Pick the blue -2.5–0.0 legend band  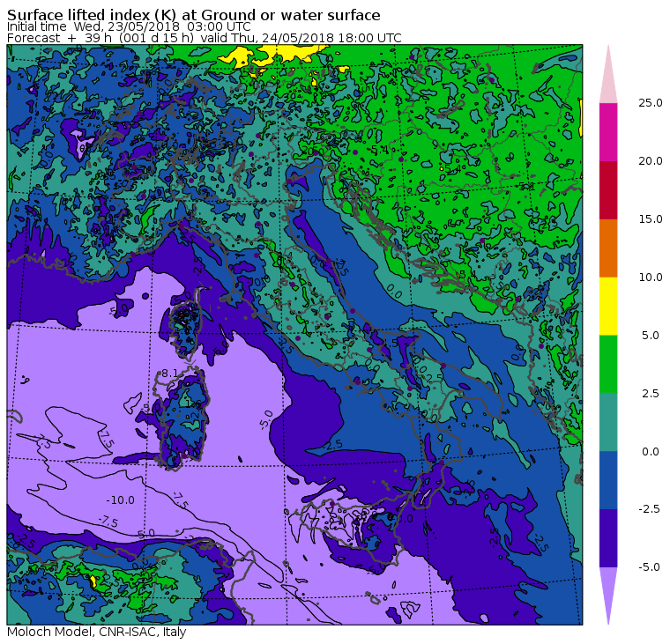(x=608, y=480)
